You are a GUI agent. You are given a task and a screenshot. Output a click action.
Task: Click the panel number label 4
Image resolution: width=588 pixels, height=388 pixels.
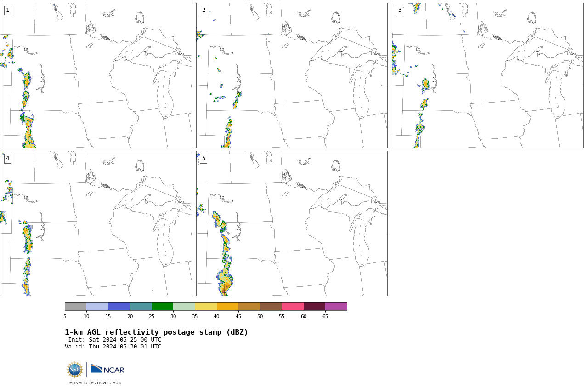[x=7, y=158]
